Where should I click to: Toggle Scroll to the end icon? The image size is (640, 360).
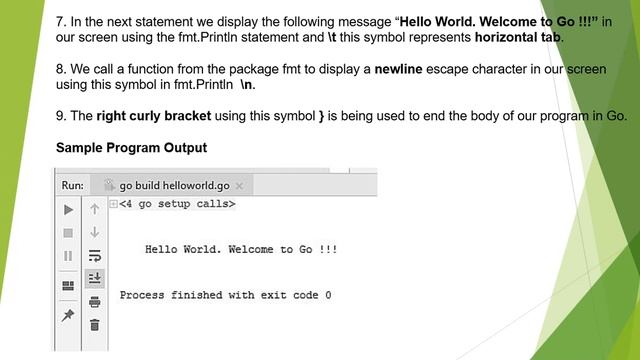(95, 278)
